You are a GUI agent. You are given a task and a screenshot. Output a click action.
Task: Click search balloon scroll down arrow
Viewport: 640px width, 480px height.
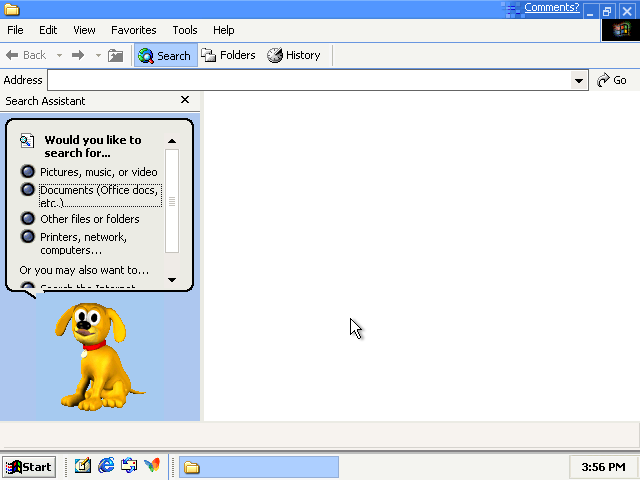172,280
